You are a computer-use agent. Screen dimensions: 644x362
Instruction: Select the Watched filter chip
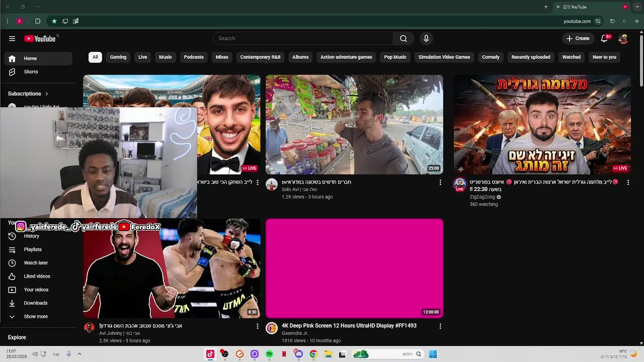(x=572, y=57)
